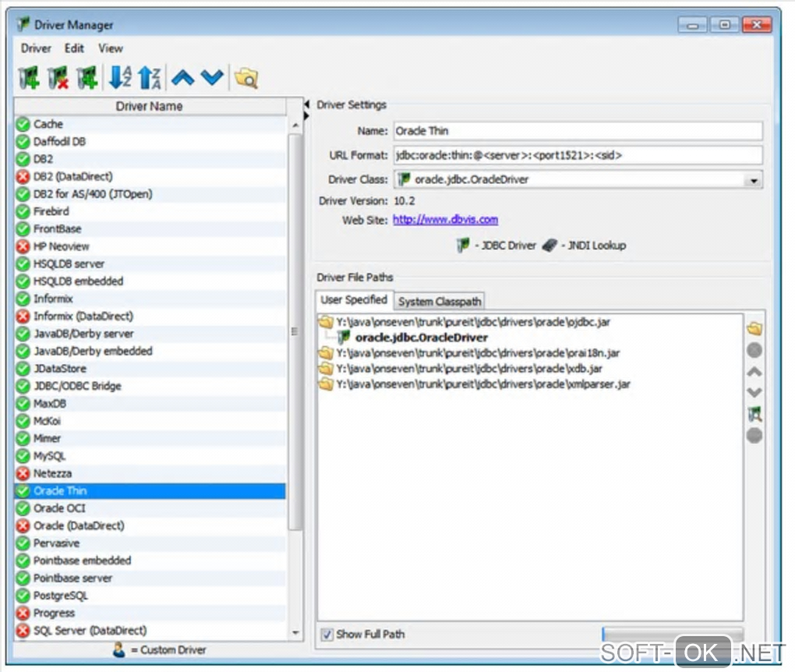Screen dimensions: 795x672
Task: Click the top gray round button beside file paths
Action: coord(754,351)
